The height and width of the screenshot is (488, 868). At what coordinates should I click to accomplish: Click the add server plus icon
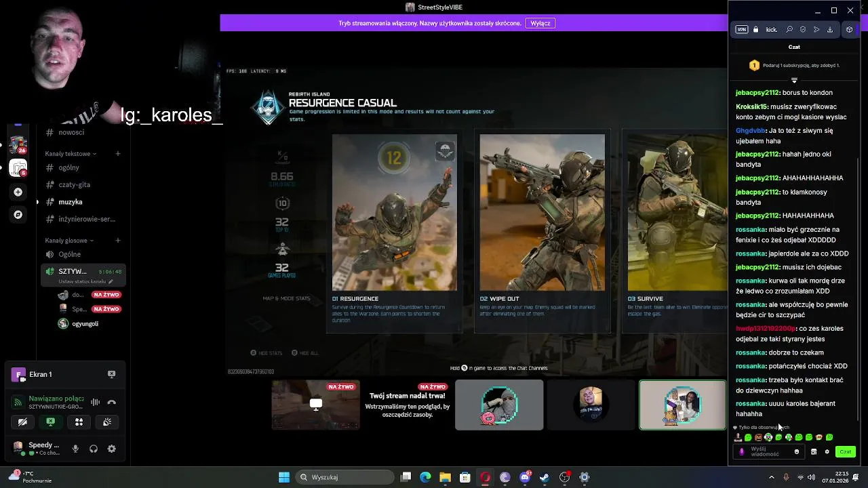[x=18, y=192]
